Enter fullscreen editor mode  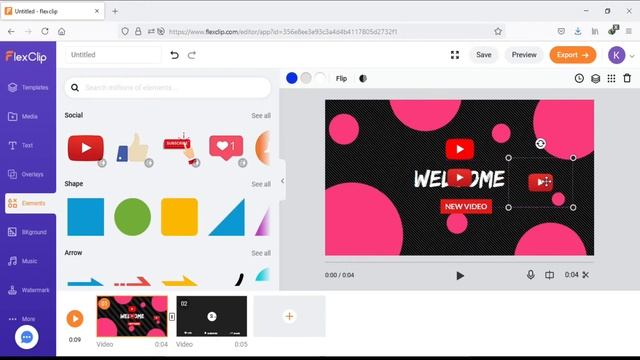pyautogui.click(x=455, y=55)
